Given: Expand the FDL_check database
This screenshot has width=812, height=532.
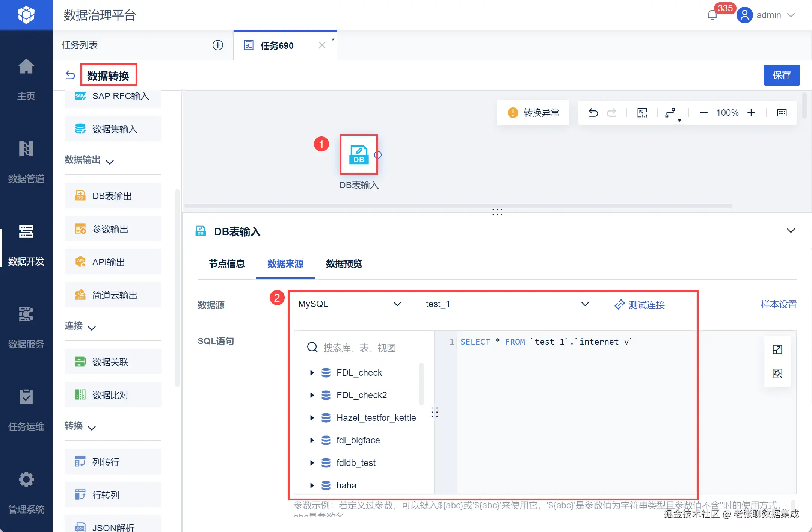Looking at the screenshot, I should pyautogui.click(x=312, y=373).
